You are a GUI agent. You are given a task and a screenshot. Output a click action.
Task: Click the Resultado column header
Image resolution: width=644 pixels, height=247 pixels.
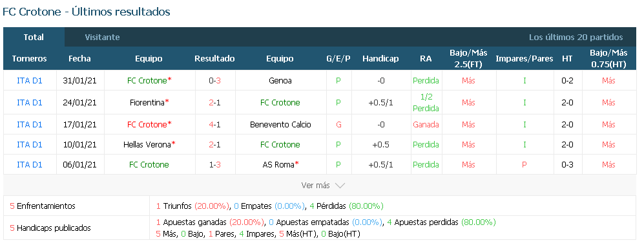click(x=215, y=58)
